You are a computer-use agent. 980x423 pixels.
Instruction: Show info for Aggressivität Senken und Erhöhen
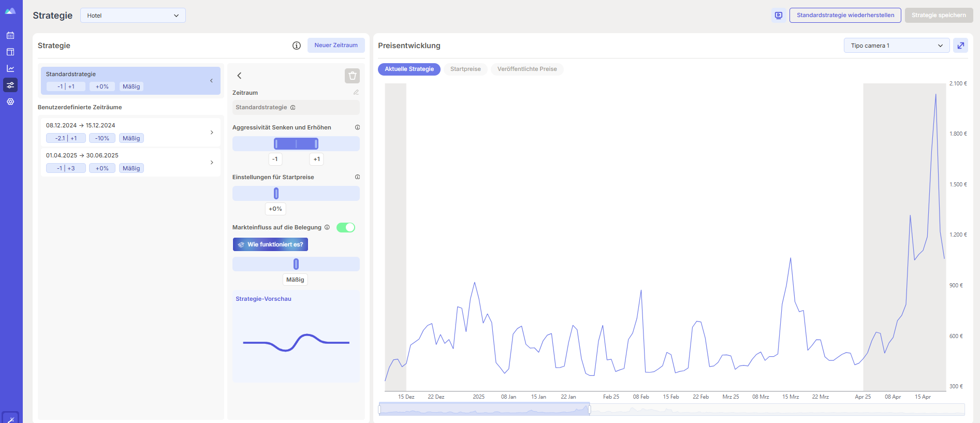tap(357, 127)
